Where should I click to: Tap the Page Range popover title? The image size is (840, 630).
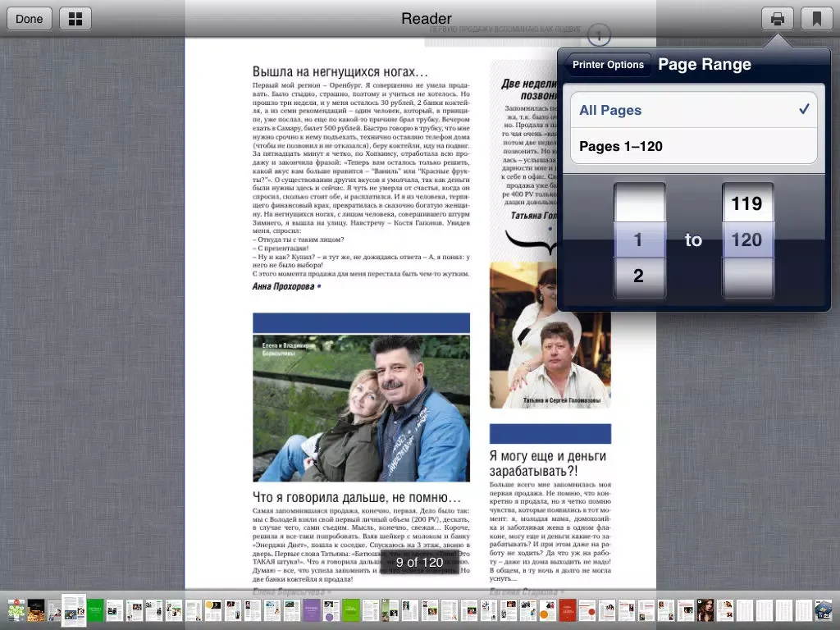(x=705, y=64)
